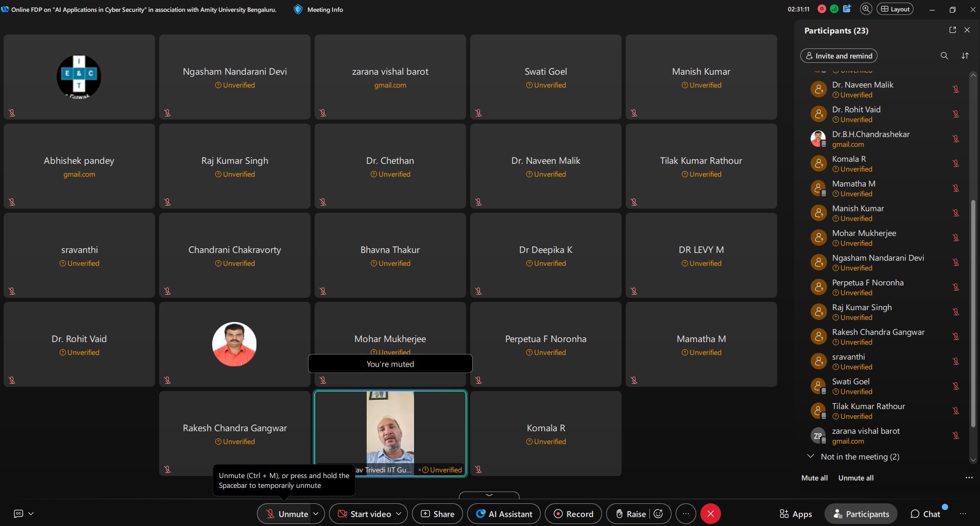Click the sort participants icon
980x526 pixels.
965,56
